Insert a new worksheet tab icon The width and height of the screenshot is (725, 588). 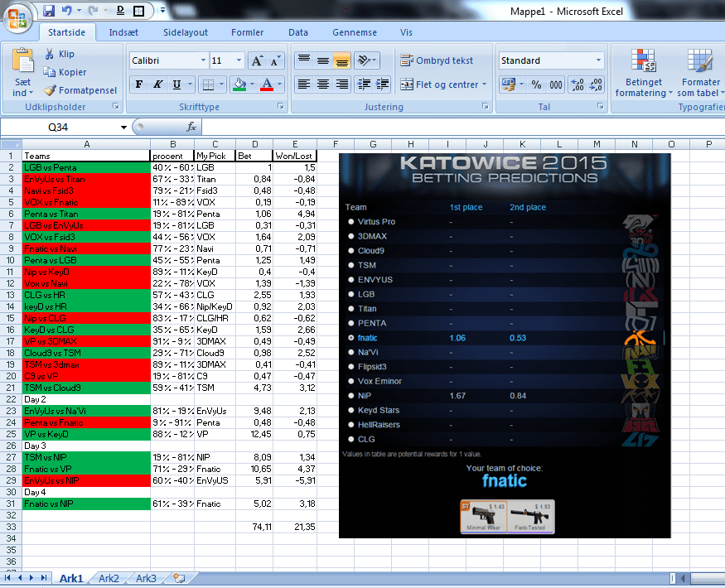point(180,578)
